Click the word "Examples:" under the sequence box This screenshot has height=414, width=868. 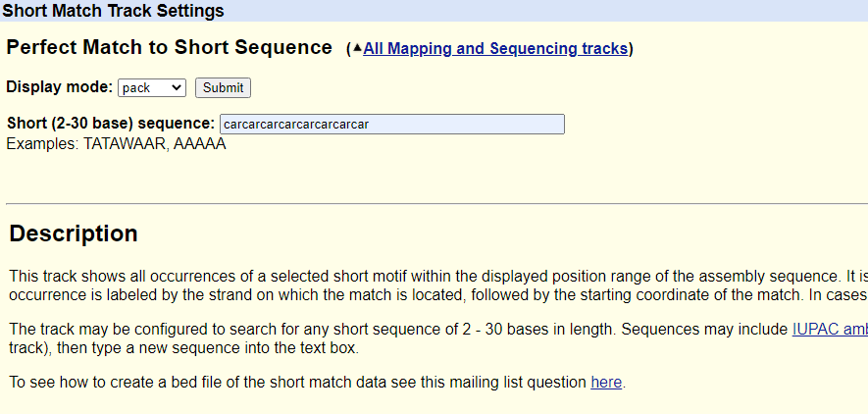click(42, 144)
